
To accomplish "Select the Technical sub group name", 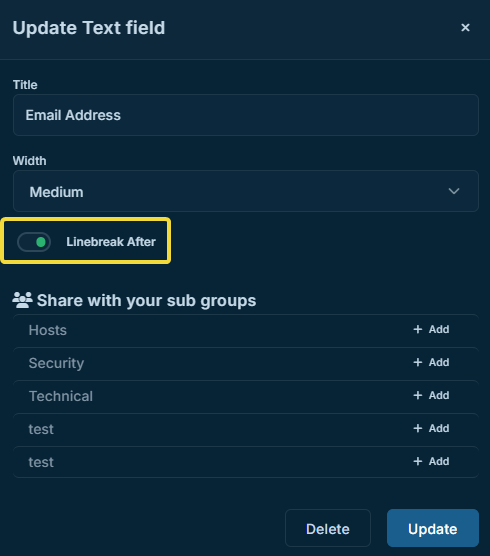I will pyautogui.click(x=61, y=396).
